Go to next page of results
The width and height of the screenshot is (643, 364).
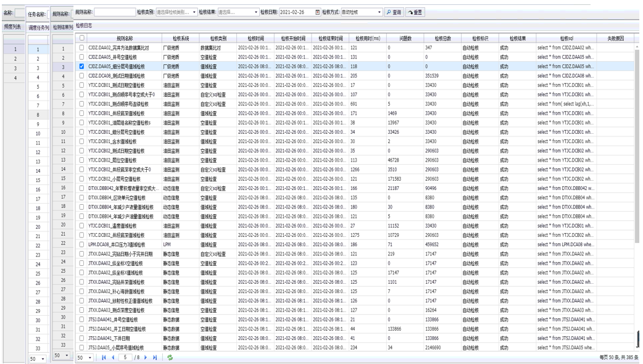(146, 357)
